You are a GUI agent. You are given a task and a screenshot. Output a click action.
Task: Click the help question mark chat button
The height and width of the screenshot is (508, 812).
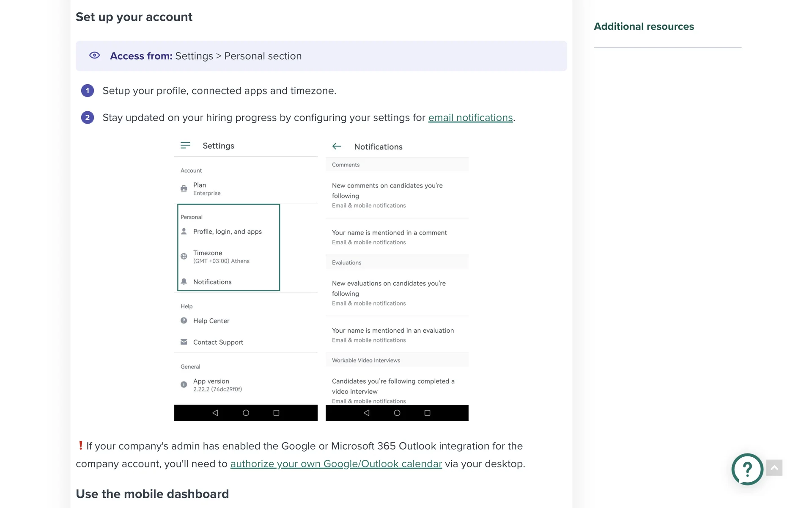747,469
